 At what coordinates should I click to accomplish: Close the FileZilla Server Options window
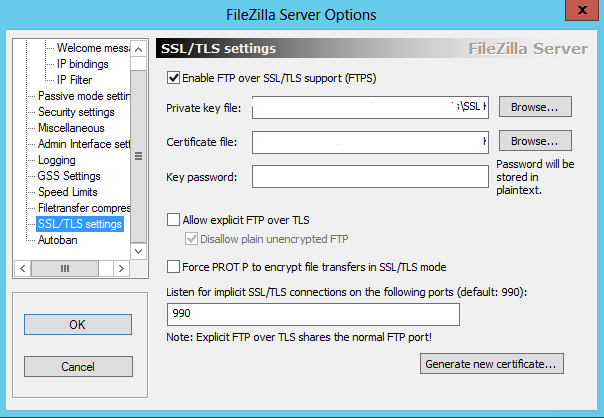click(x=582, y=10)
